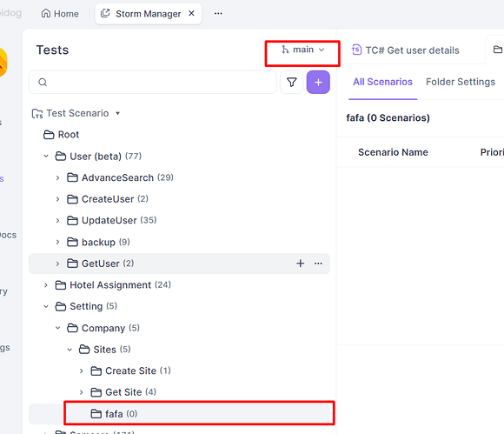Viewport: 504px width, 434px height.
Task: Open the main branch dropdown
Action: click(x=303, y=50)
